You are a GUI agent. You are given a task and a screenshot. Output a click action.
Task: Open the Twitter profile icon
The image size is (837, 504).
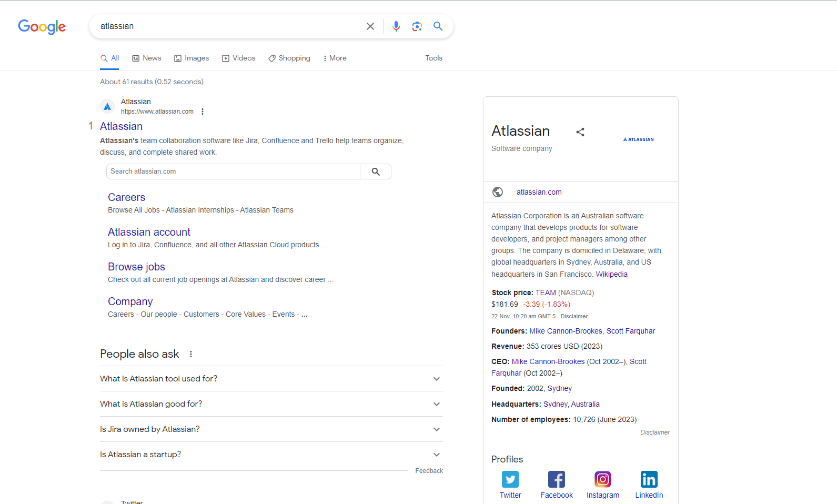510,479
